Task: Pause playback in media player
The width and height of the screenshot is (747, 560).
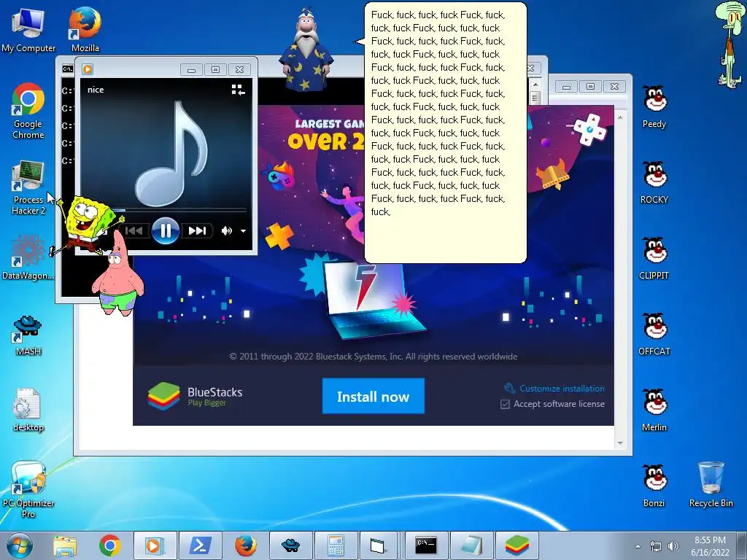Action: [166, 231]
